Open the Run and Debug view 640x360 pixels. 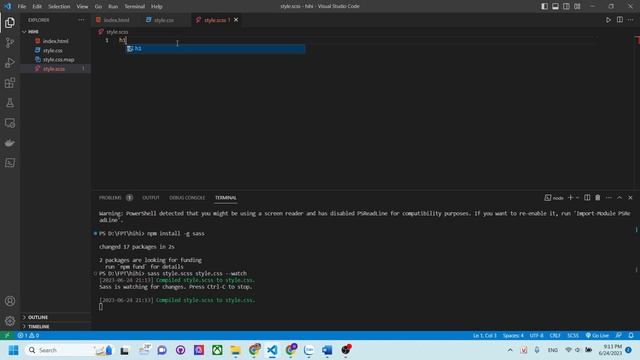tap(10, 62)
